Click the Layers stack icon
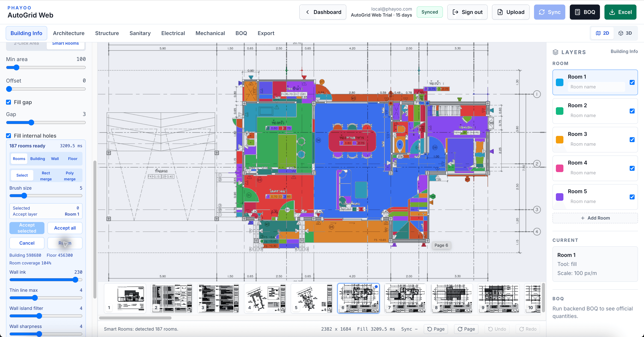Screen dimensions: 644x337 click(x=555, y=52)
